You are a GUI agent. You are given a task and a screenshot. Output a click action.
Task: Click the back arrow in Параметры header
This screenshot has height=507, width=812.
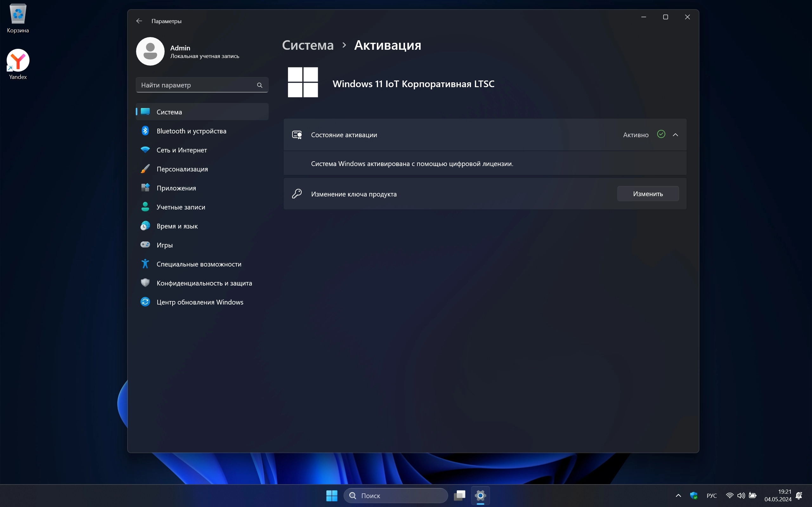coord(139,21)
